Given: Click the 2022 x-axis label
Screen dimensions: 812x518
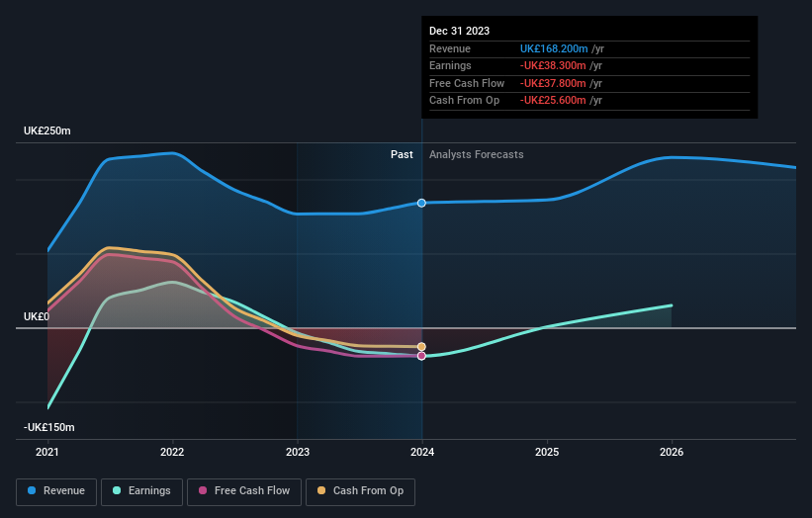Looking at the screenshot, I should pyautogui.click(x=172, y=452).
